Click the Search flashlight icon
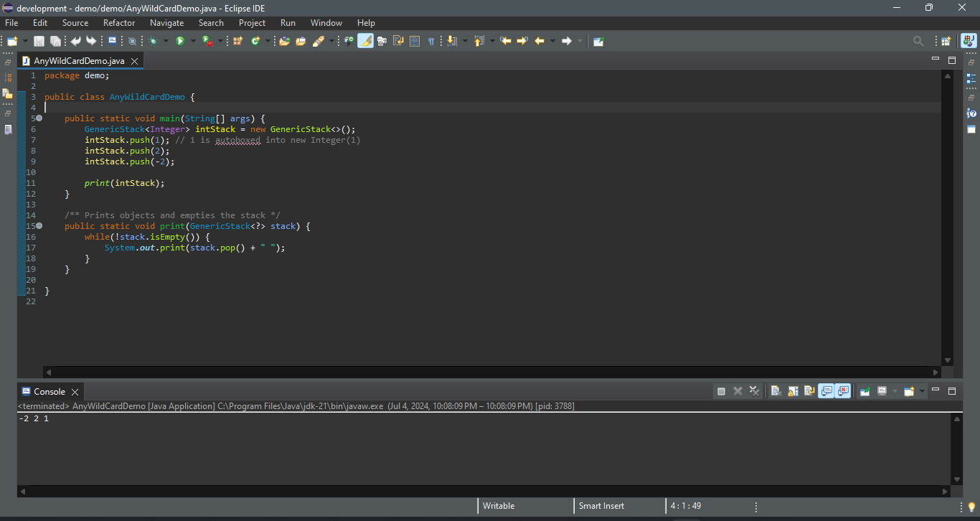 pos(319,42)
